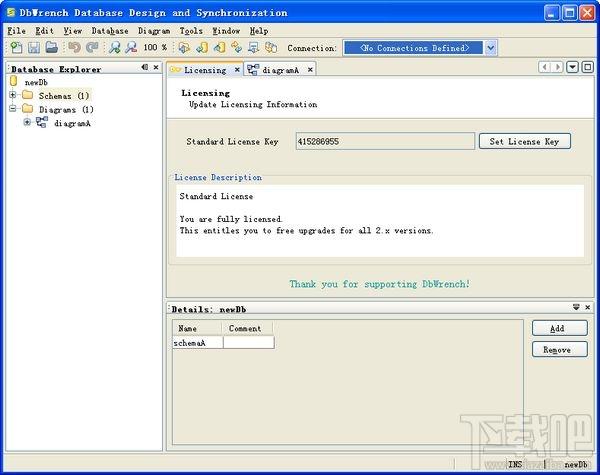Screen dimensions: 600x475
Task: Click the Open folder toolbar icon
Action: click(x=52, y=47)
